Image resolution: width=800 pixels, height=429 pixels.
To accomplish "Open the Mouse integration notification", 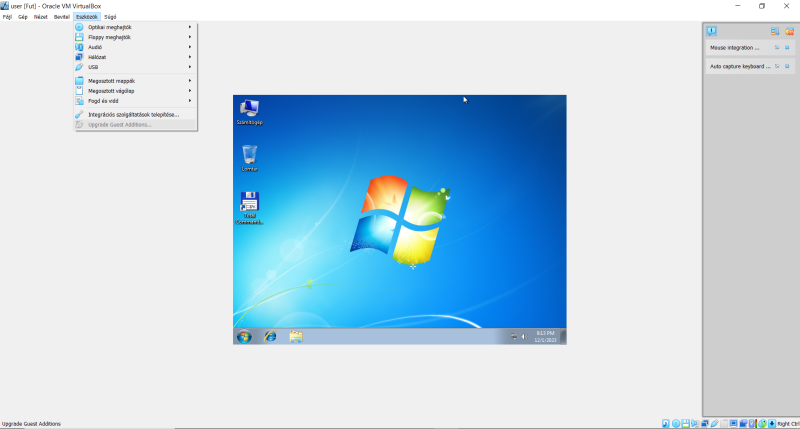I will (x=750, y=47).
